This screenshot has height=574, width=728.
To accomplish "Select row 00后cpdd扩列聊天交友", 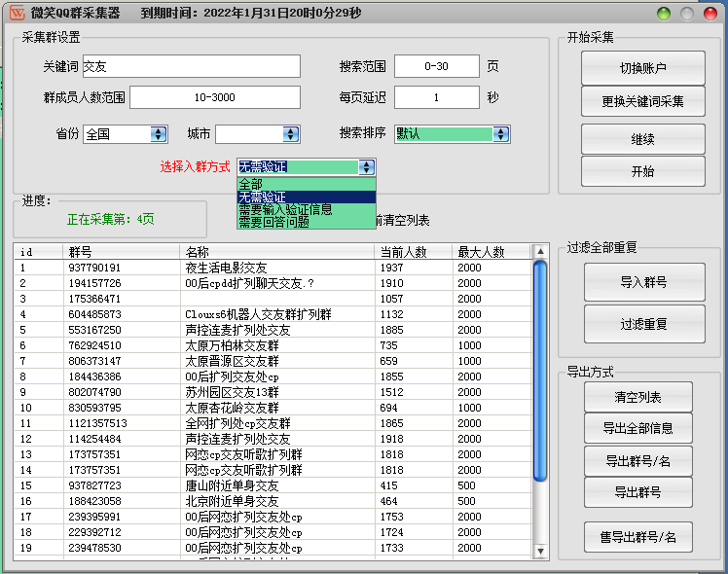I will click(273, 283).
